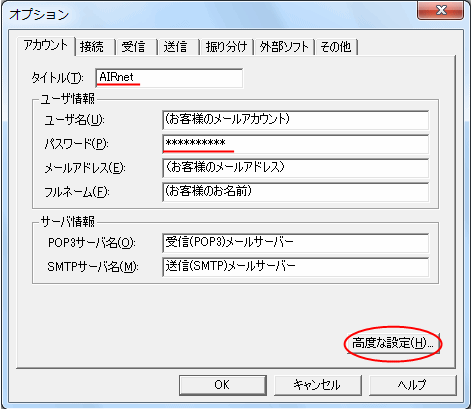Select the フルネーム text field
This screenshot has width=471, height=409.
(x=296, y=192)
